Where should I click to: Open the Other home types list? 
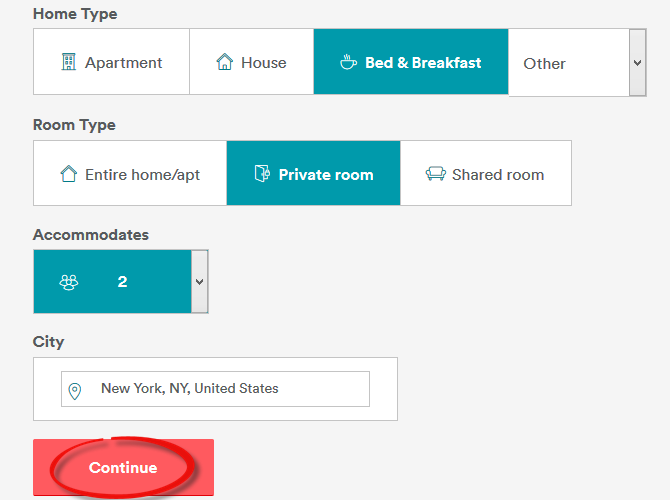tap(567, 63)
